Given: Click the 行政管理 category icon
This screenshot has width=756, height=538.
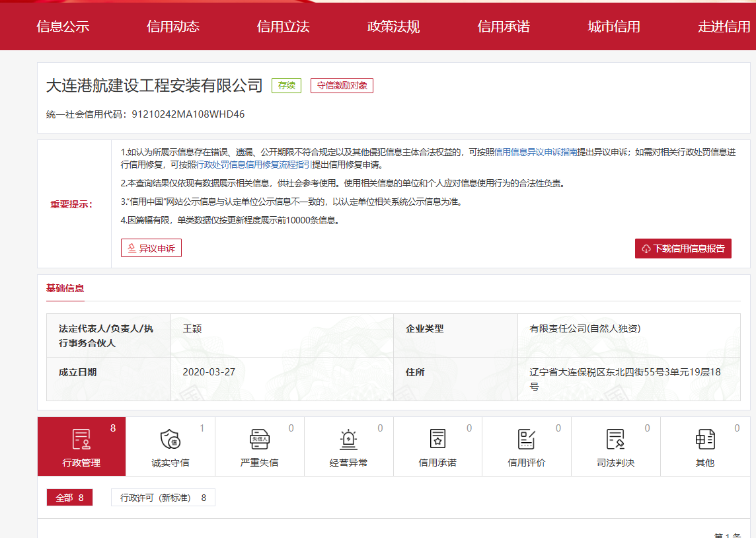Looking at the screenshot, I should point(81,439).
